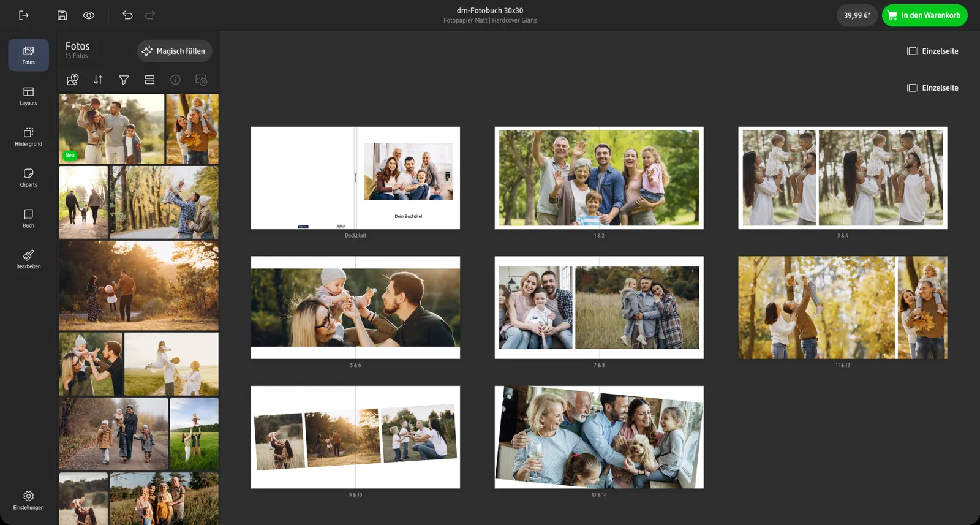Toggle the lower Einzelseite option
Image resolution: width=980 pixels, height=525 pixels.
click(933, 88)
